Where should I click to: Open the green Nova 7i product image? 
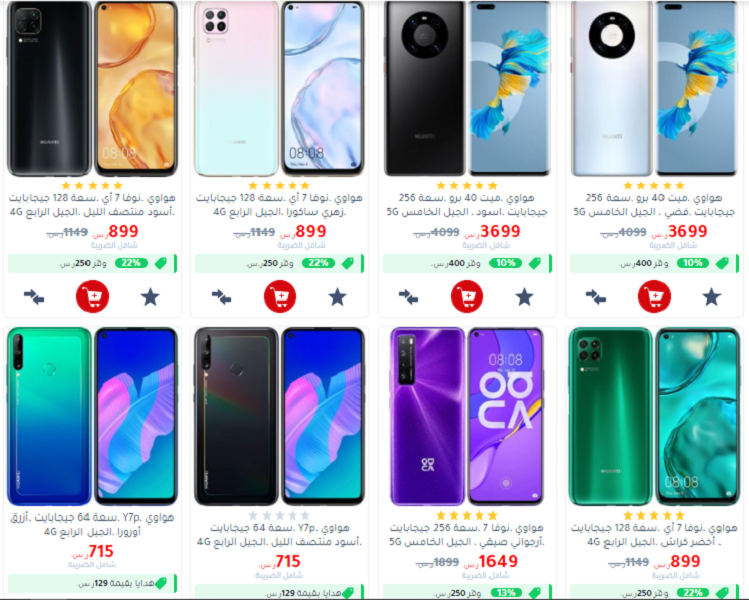pos(654,416)
